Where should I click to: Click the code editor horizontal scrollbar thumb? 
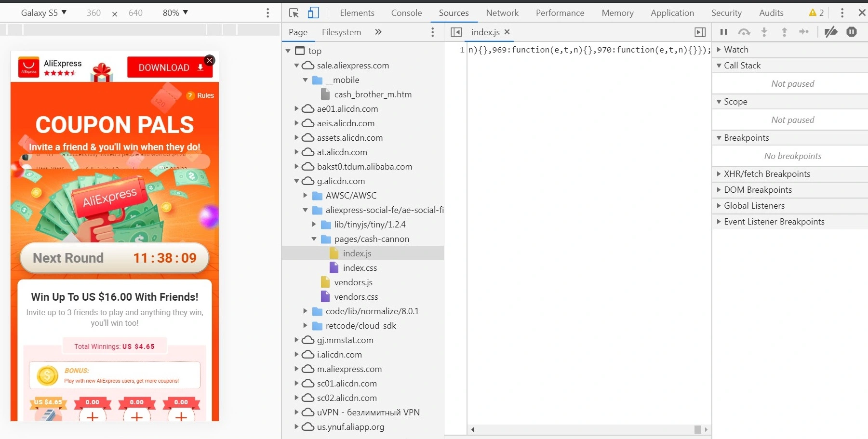coord(697,429)
